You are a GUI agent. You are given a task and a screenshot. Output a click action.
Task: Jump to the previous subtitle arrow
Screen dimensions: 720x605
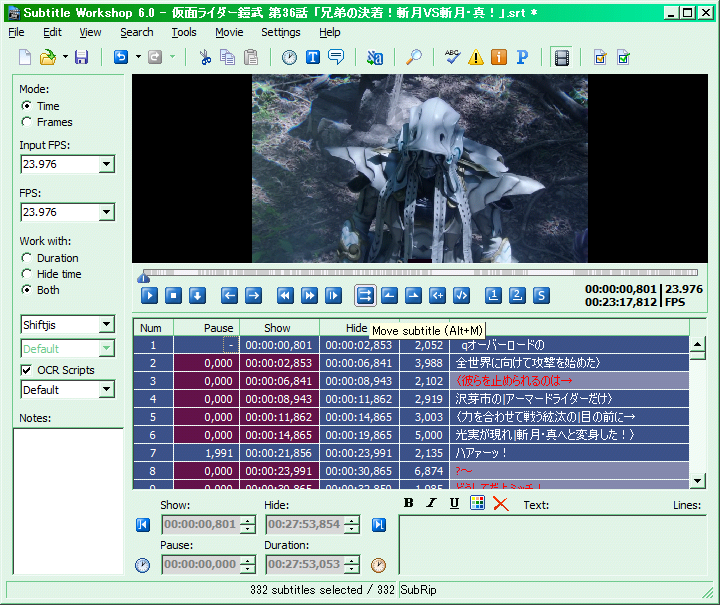pos(229,296)
